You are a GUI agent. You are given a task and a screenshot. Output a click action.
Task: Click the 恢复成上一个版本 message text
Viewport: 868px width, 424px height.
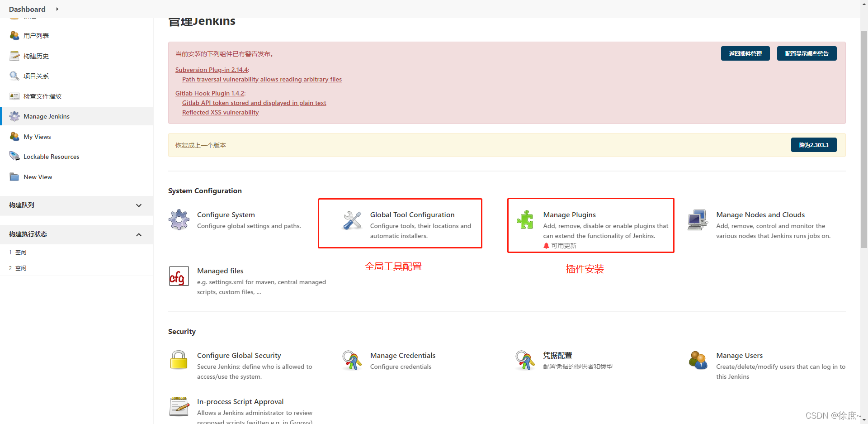[201, 145]
